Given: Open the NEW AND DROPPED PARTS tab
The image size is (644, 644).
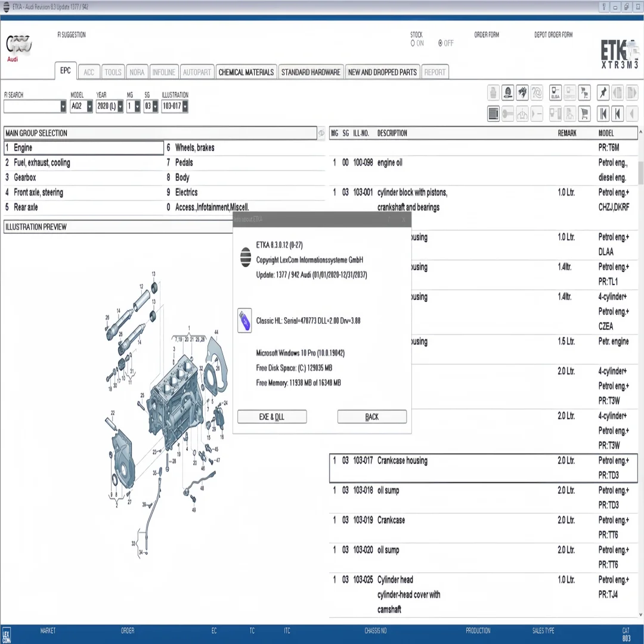Looking at the screenshot, I should click(x=382, y=72).
